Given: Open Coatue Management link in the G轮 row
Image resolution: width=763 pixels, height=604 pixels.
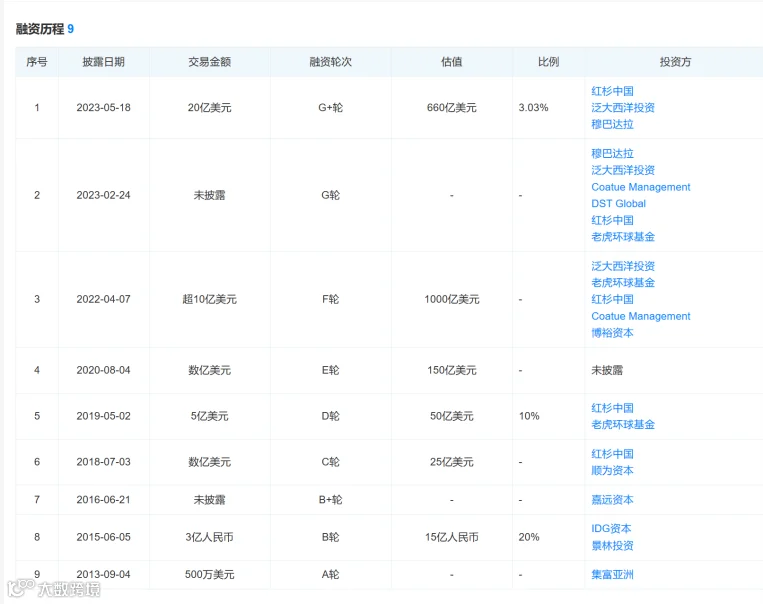Looking at the screenshot, I should click(x=641, y=187).
